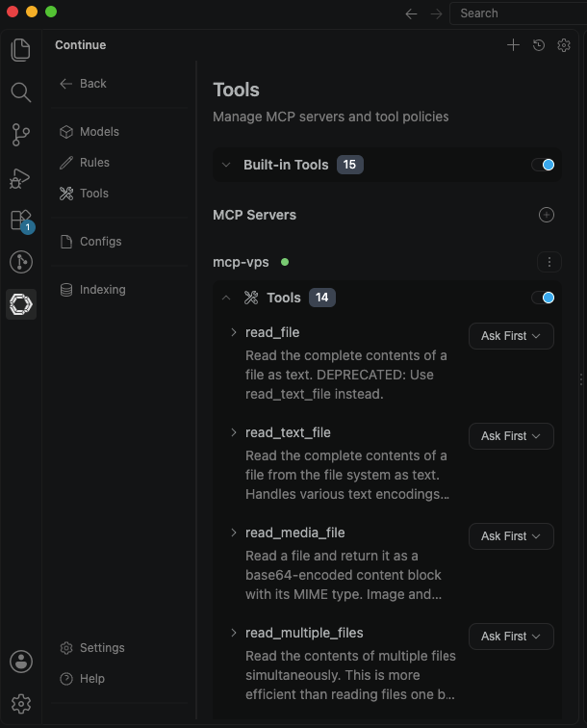Open the Explorer view in activity bar
The height and width of the screenshot is (728, 587).
pyautogui.click(x=21, y=50)
